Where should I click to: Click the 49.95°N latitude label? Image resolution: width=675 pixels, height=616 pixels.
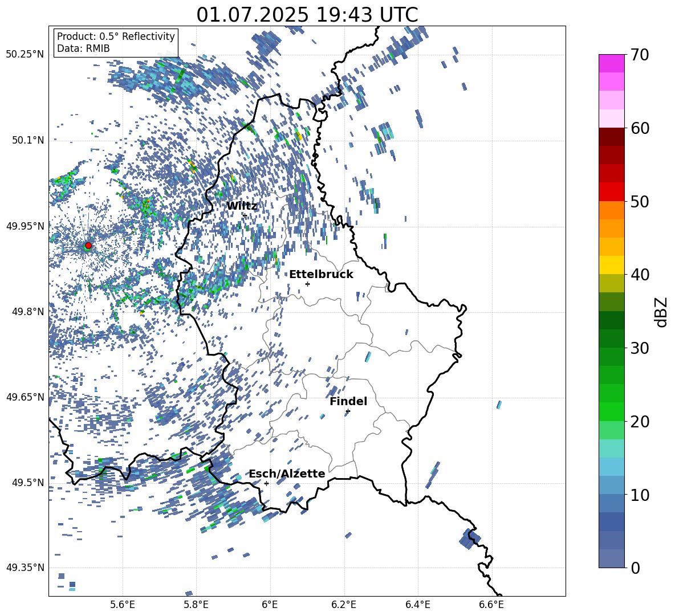[25, 226]
